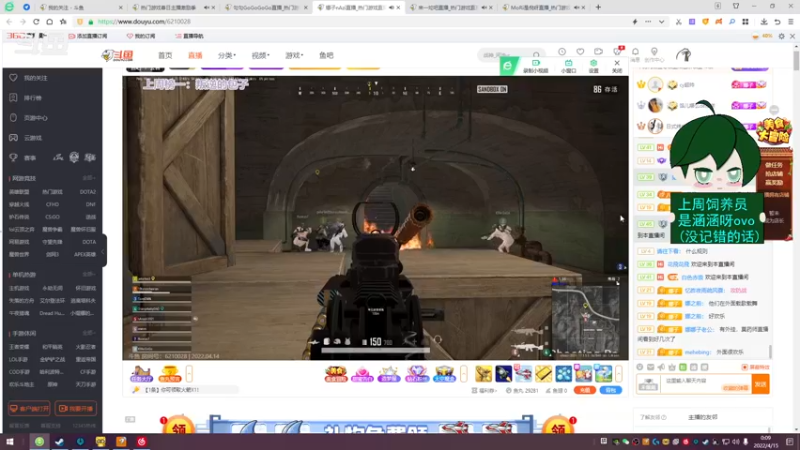Click the search magnifier icon
Screen dimensions: 800x450
(x=536, y=55)
